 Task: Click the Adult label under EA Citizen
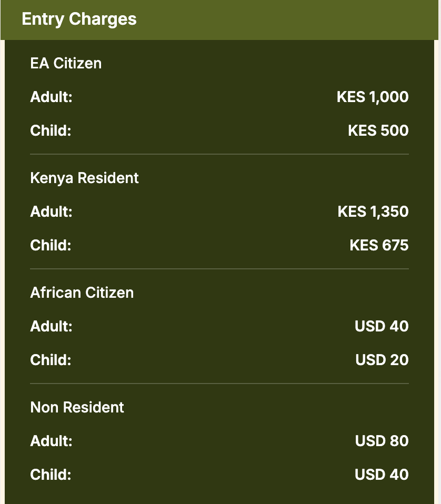[x=51, y=97]
